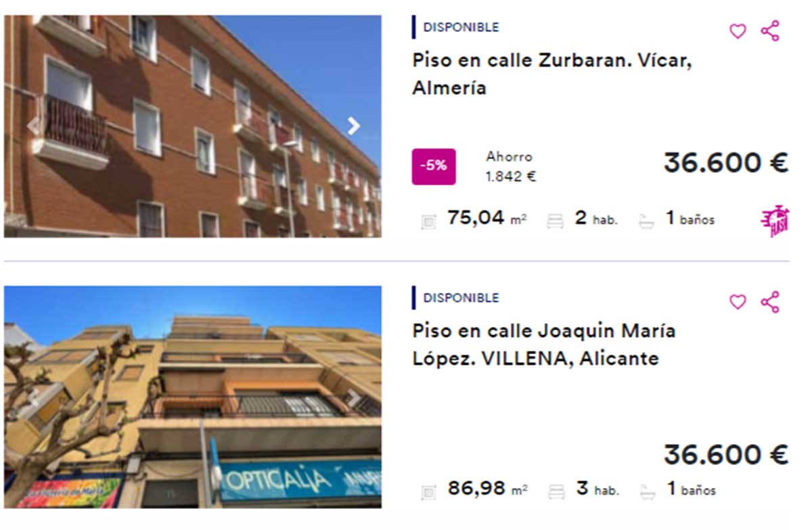Open the Opticalia building photo
This screenshot has width=812, height=530.
193,397
